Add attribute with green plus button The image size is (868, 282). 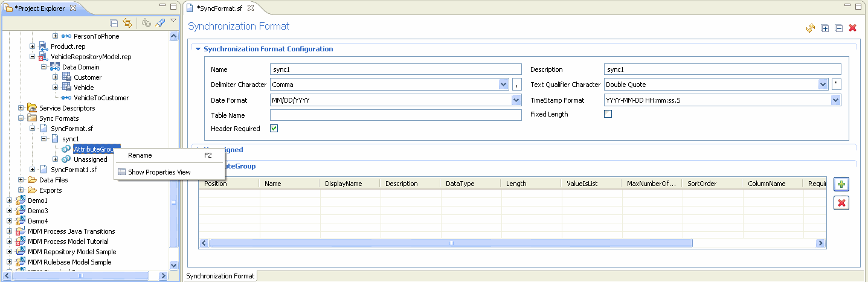pyautogui.click(x=842, y=184)
